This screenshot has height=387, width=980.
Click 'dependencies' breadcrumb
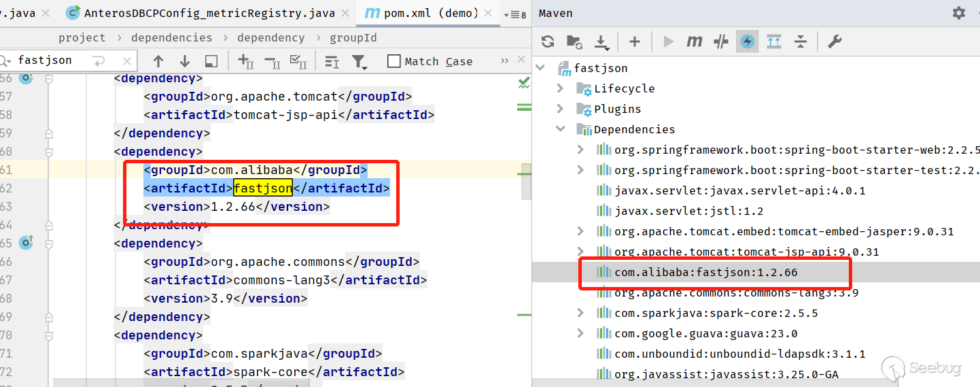pyautogui.click(x=172, y=38)
